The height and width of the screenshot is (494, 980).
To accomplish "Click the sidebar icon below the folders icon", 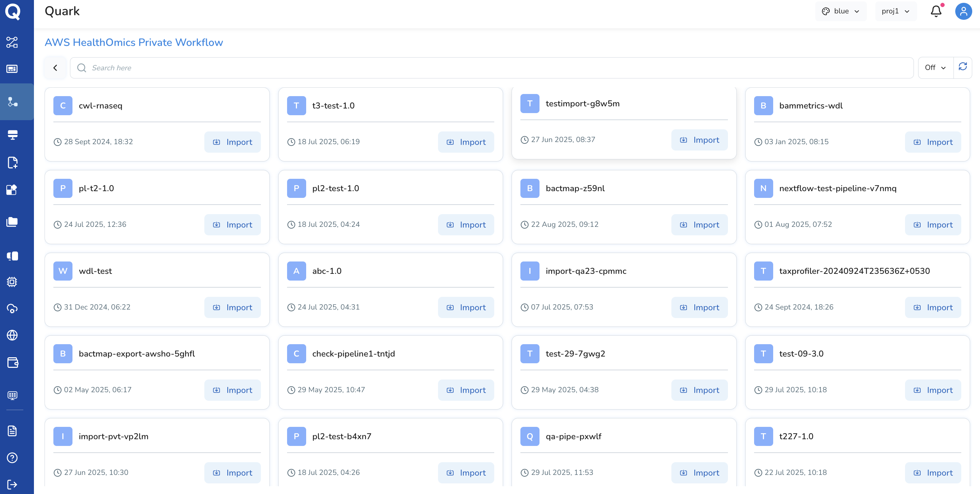I will 12,256.
